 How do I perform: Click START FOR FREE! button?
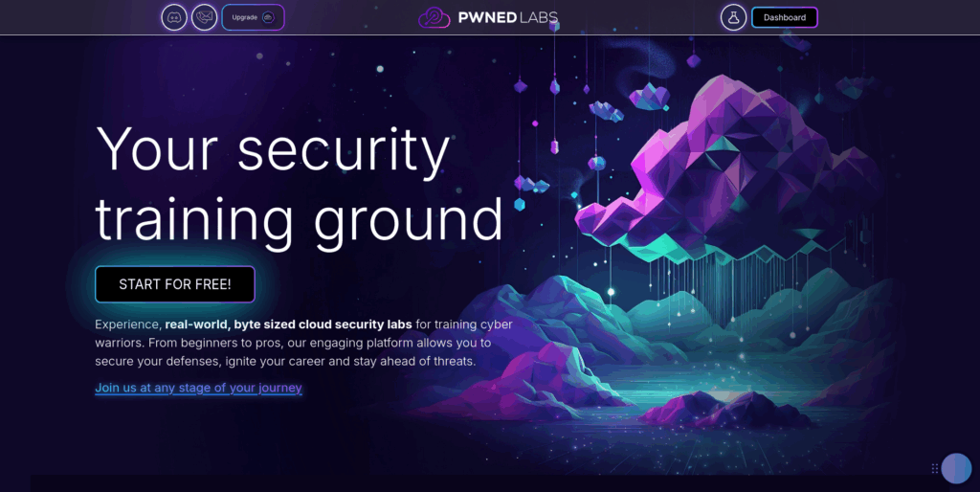pos(175,284)
